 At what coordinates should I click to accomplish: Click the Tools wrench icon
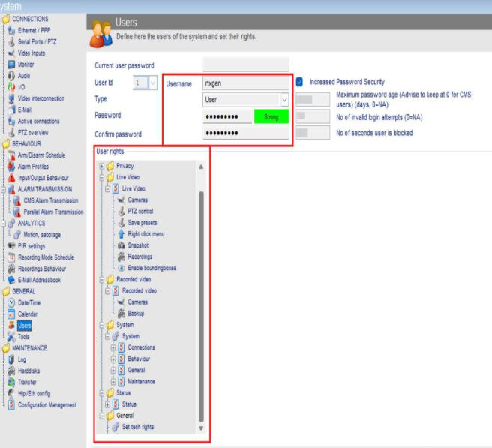(11, 337)
